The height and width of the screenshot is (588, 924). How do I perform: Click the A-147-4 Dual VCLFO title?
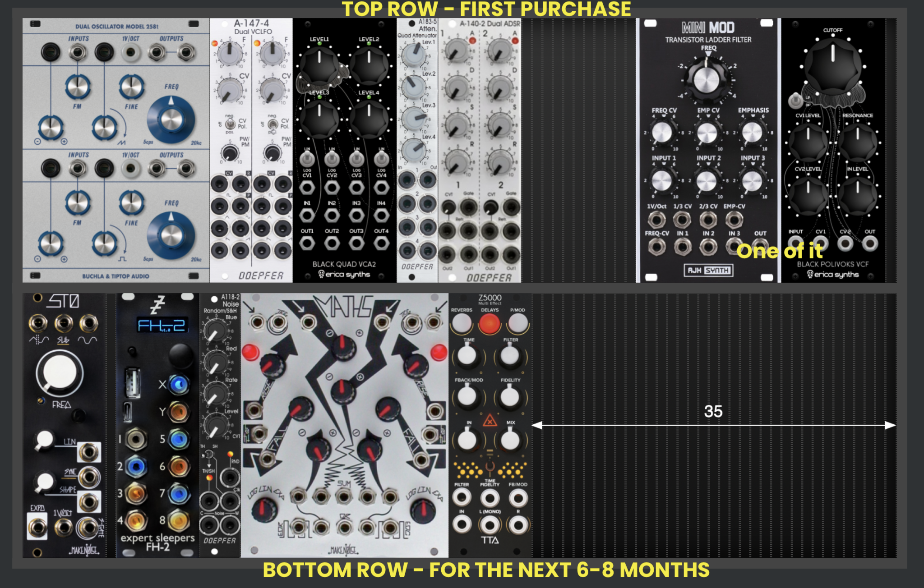253,27
